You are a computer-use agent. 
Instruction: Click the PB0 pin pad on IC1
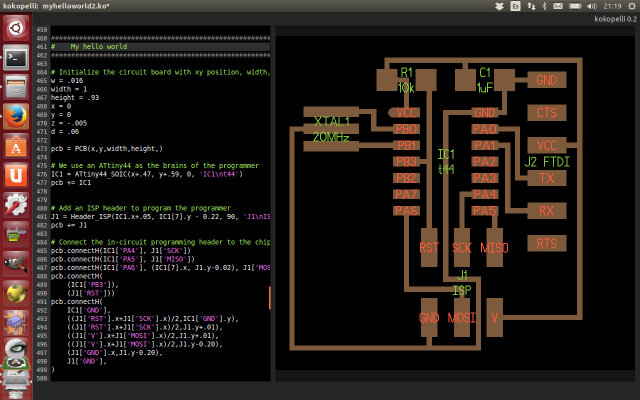click(x=407, y=129)
